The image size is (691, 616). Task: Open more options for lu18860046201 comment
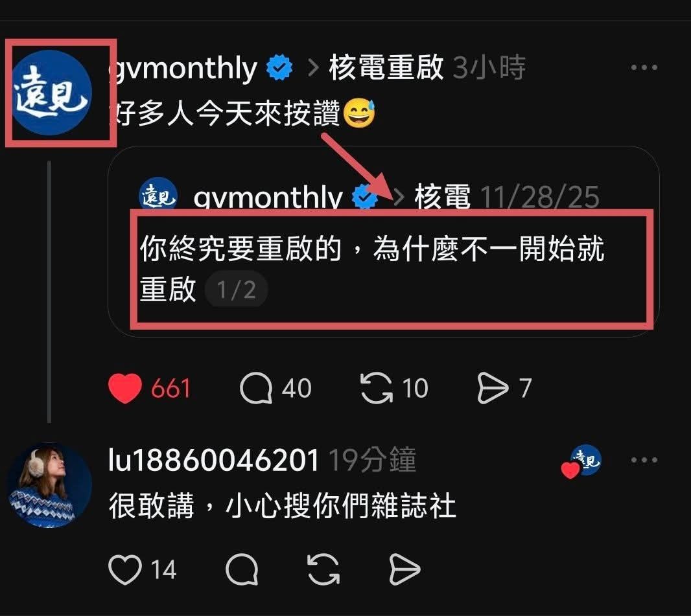point(644,460)
